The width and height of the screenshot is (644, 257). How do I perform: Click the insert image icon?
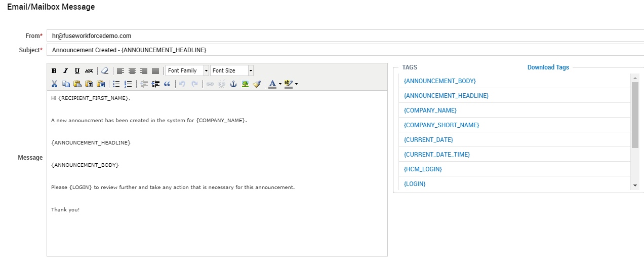click(245, 84)
